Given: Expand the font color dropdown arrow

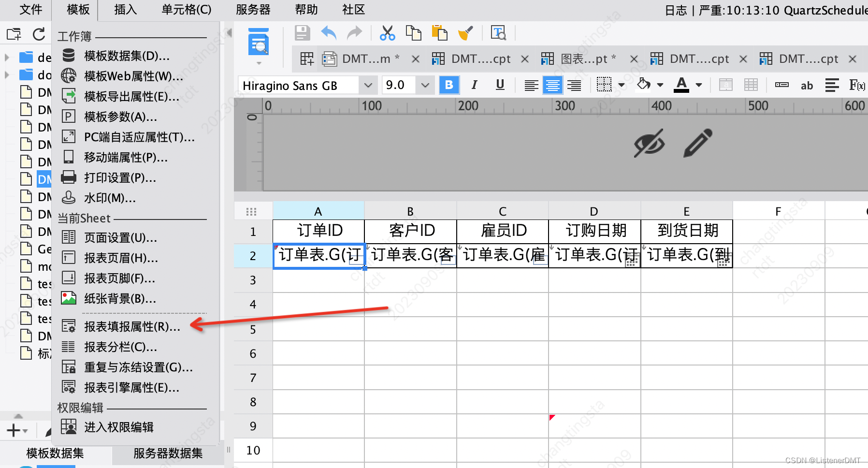Looking at the screenshot, I should (x=699, y=85).
